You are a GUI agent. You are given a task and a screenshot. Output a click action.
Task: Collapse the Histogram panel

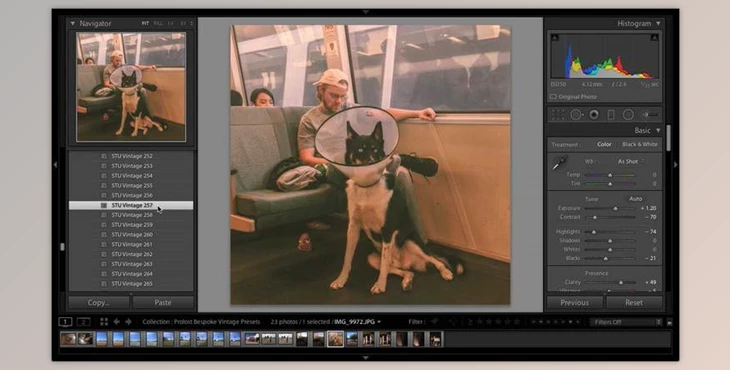[658, 23]
